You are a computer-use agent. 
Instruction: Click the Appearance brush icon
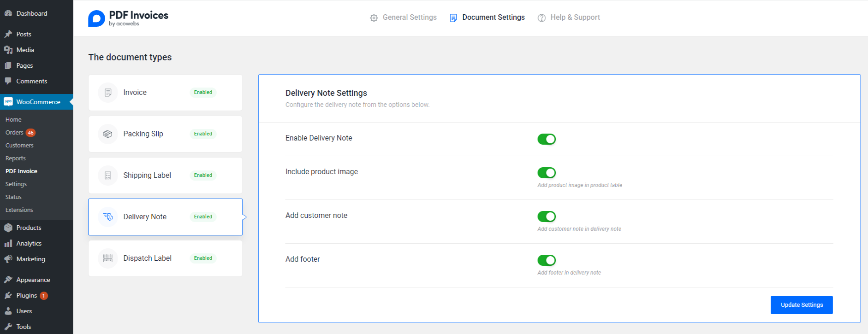[8, 280]
